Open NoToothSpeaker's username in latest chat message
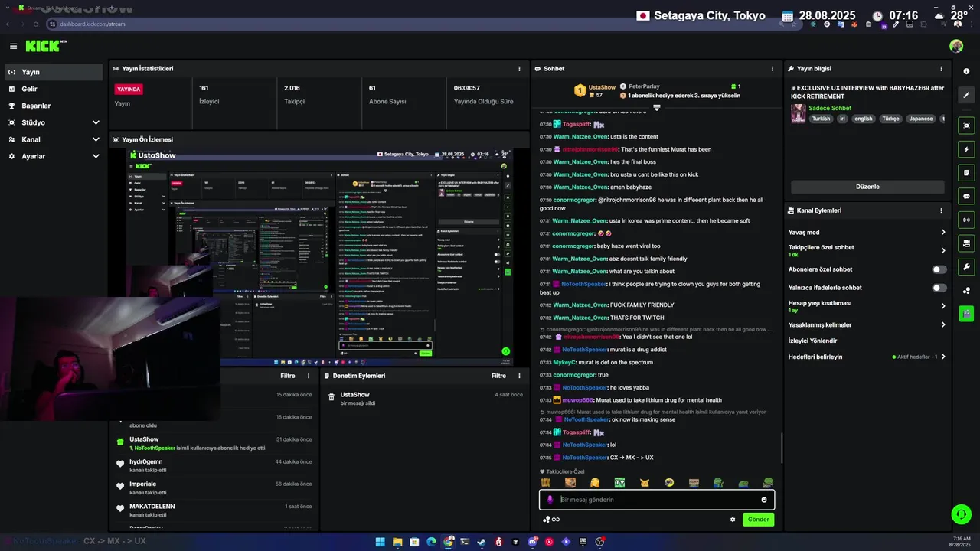 pos(585,458)
